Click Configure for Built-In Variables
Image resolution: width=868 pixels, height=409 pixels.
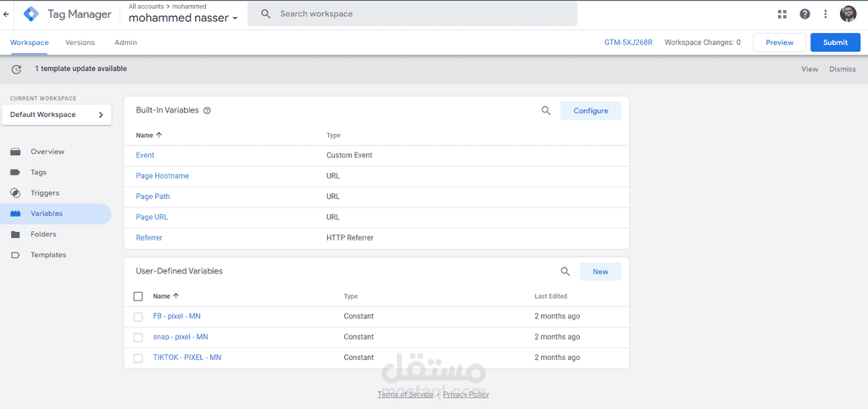click(591, 111)
